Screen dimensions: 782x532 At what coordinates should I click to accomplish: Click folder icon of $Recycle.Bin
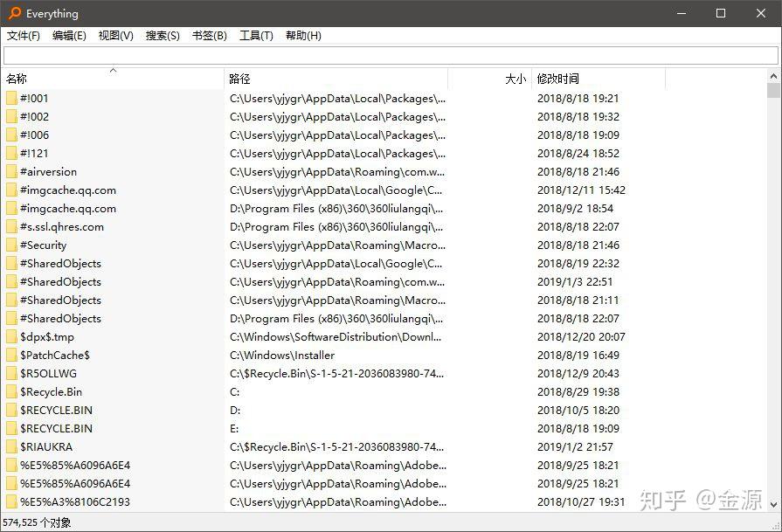[11, 392]
